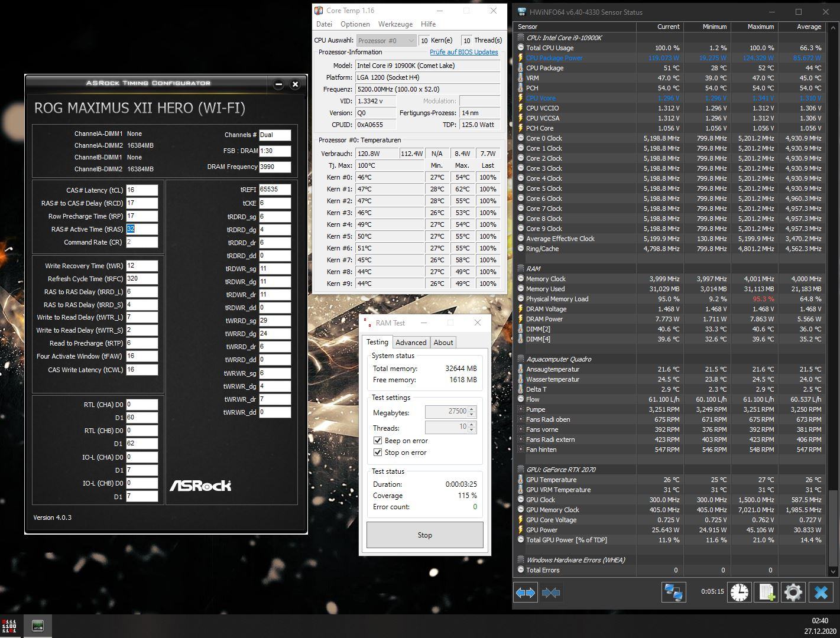The width and height of the screenshot is (840, 638).
Task: Click HWiNFO vertical scrollbar thumb
Action: tap(833, 527)
